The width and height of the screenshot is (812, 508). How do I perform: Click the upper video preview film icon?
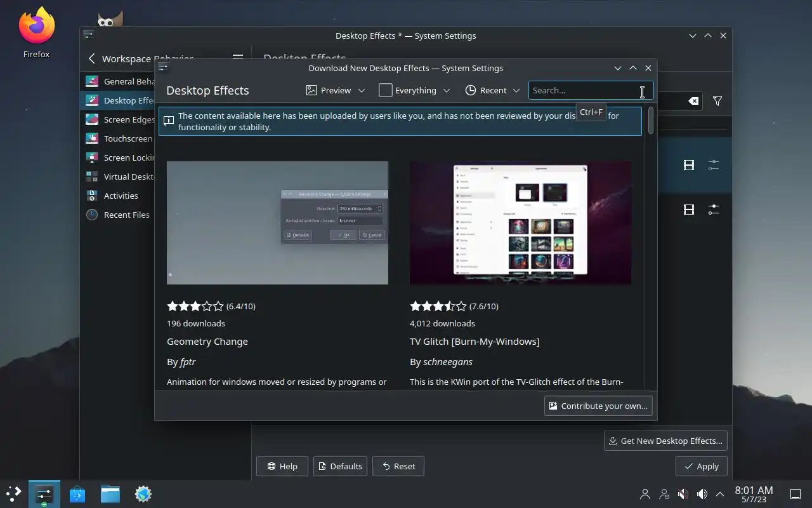point(689,165)
